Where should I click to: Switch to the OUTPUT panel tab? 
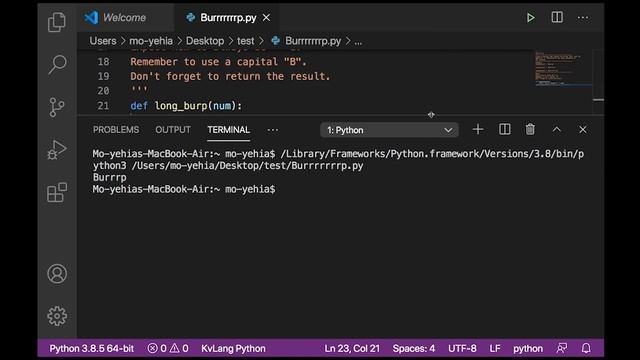tap(173, 130)
